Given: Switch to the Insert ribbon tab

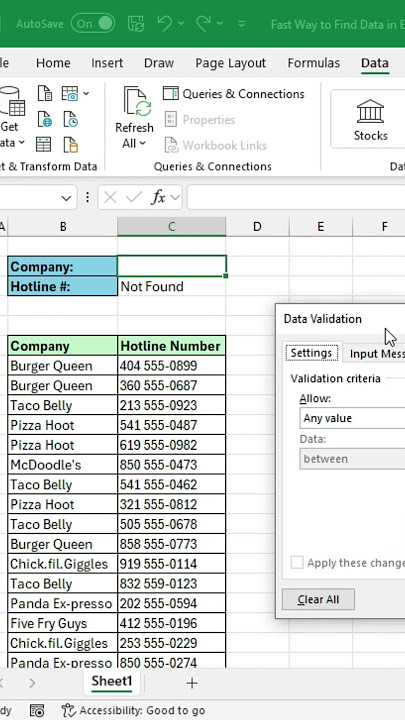Looking at the screenshot, I should coord(107,63).
